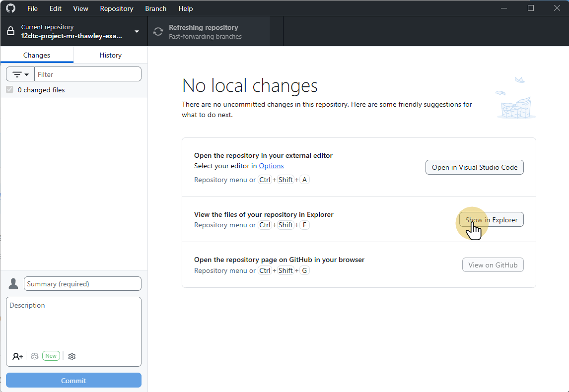
Task: Click the Commit button
Action: 73,380
